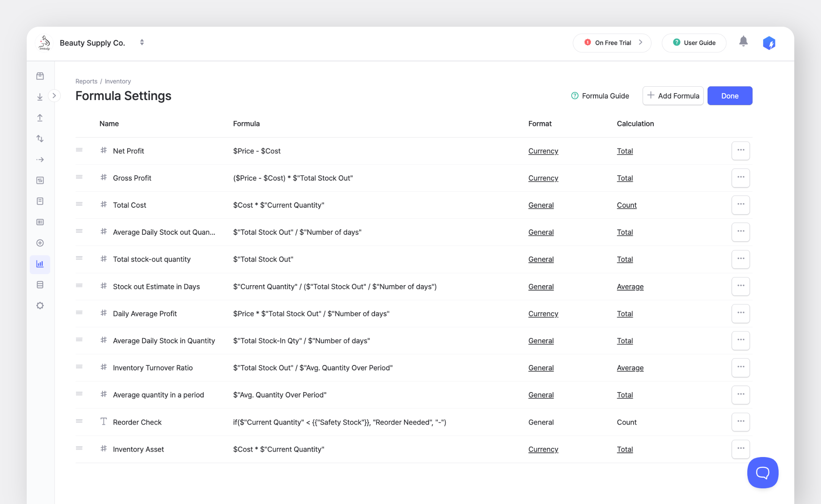Open the notifications bell
This screenshot has height=504, width=821.
pos(743,42)
